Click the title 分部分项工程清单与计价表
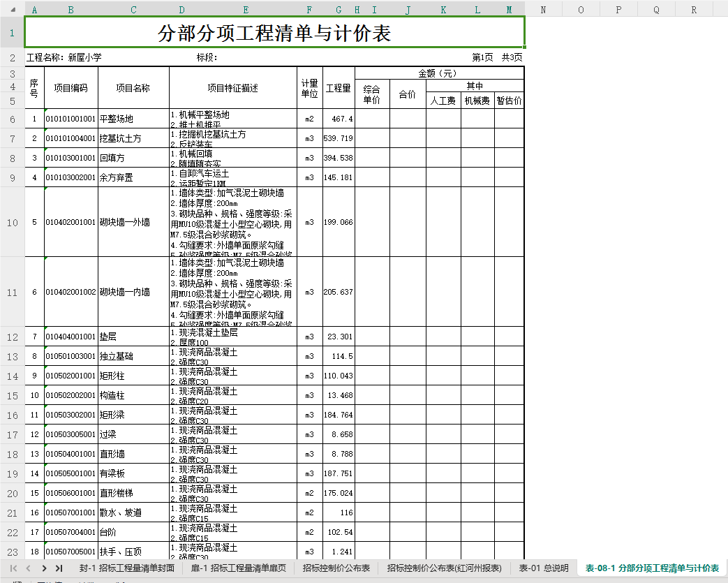 (274, 33)
